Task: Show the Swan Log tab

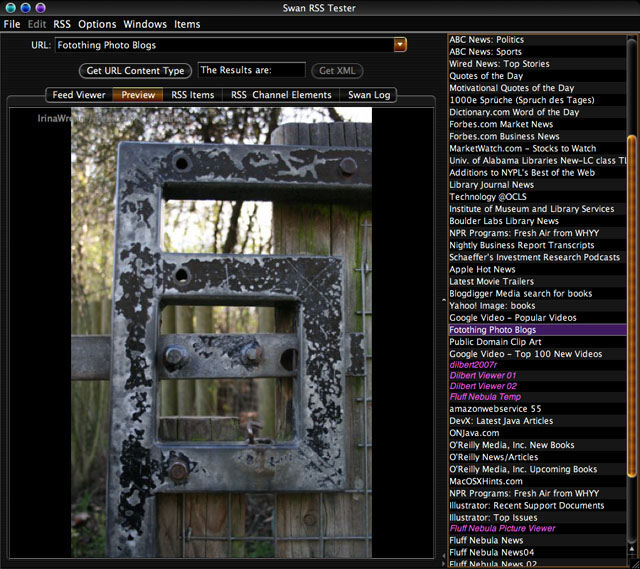Action: coord(369,95)
